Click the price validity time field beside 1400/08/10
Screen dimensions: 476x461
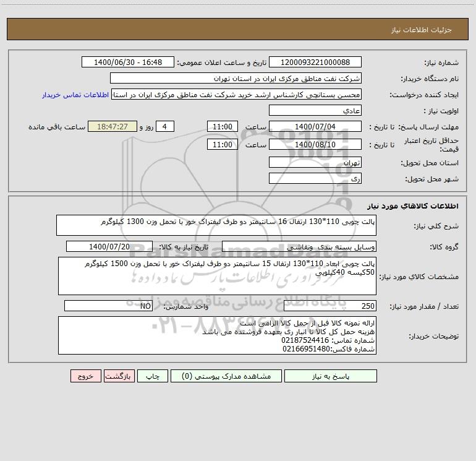click(x=222, y=144)
